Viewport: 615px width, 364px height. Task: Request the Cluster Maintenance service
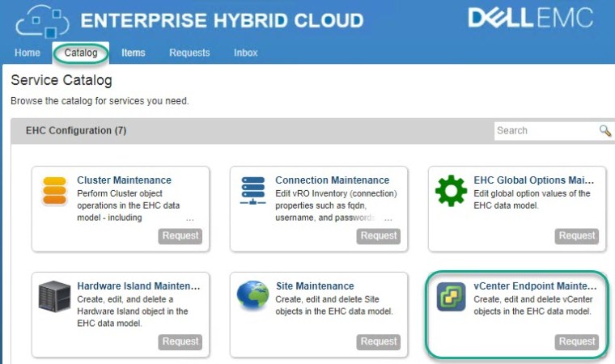coord(180,236)
